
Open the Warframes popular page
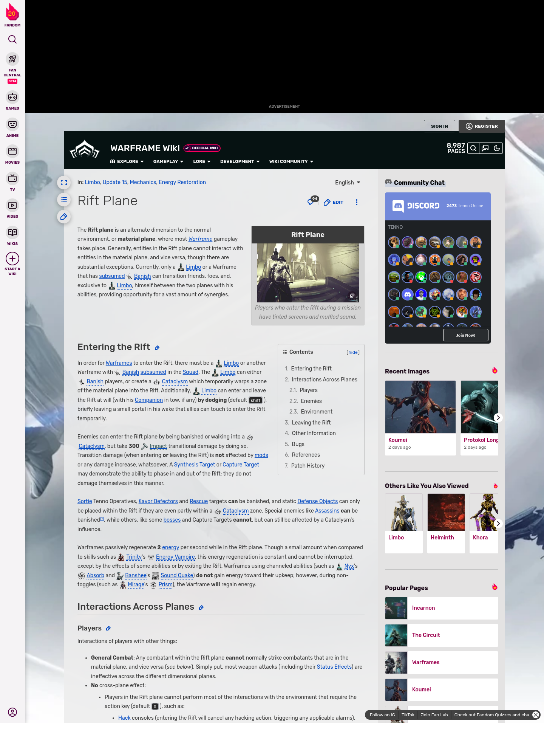(442, 663)
